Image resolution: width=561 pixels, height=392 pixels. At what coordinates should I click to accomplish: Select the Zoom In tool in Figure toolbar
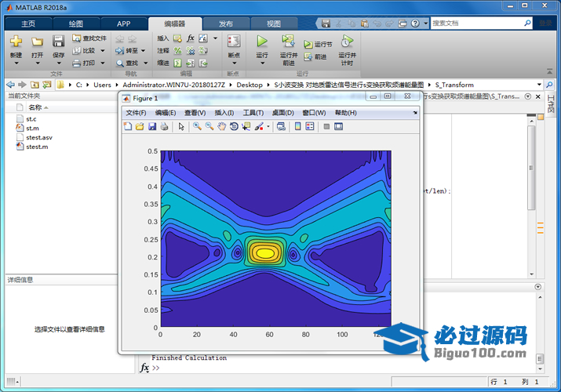[197, 126]
